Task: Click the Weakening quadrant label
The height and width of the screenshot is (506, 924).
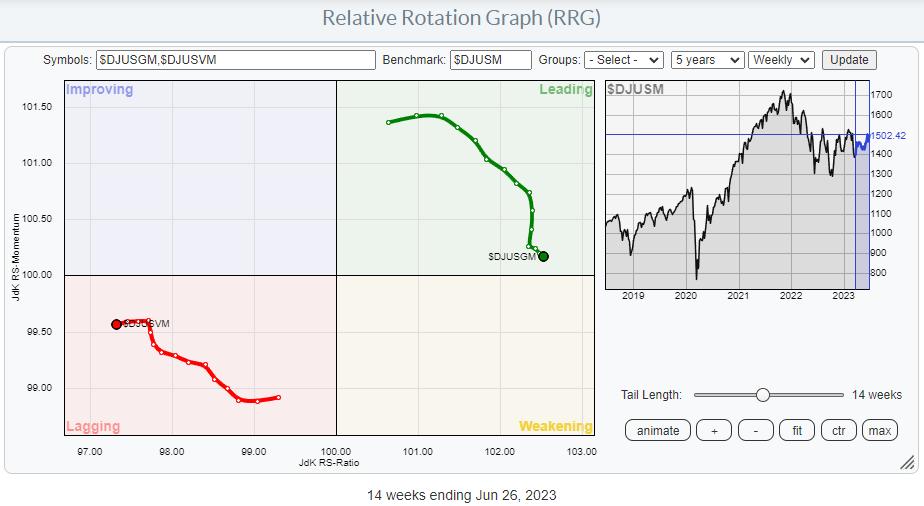Action: (x=555, y=426)
